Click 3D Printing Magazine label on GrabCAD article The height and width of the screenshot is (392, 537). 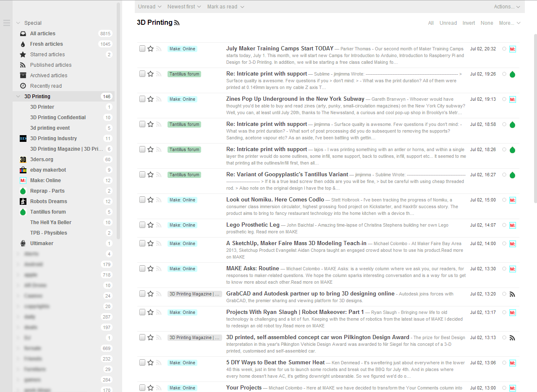coord(195,294)
